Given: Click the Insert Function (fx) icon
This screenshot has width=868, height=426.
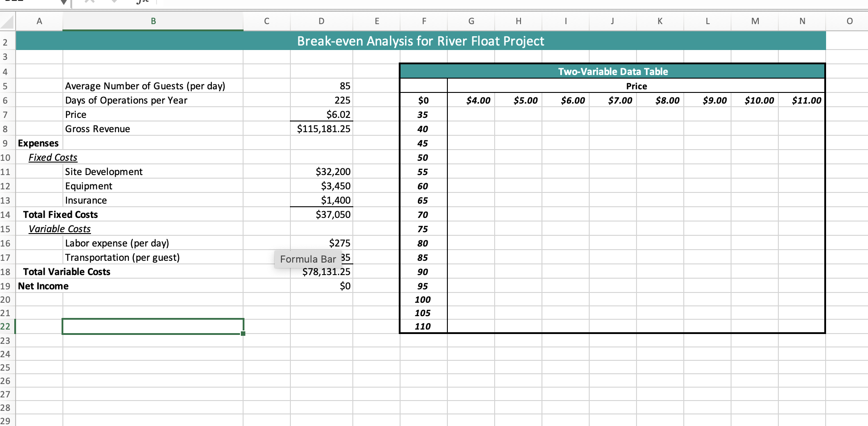Looking at the screenshot, I should (x=141, y=2).
